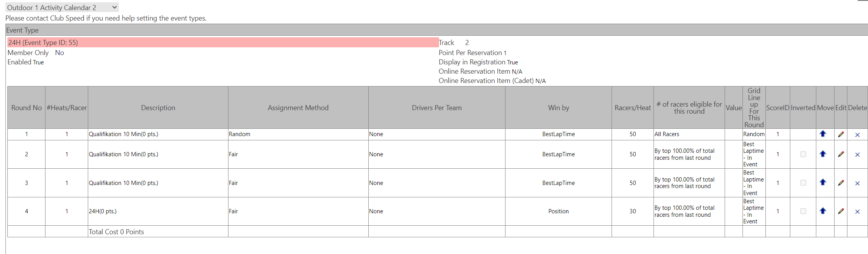This screenshot has height=254, width=868.
Task: Toggle Inverted checkbox for round 3
Action: 803,183
